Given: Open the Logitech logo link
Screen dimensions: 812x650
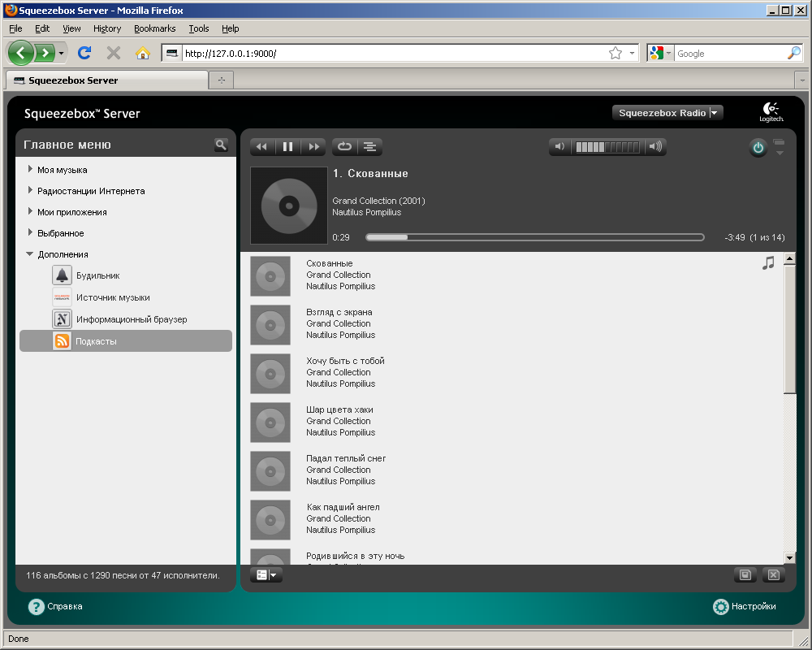Looking at the screenshot, I should click(x=771, y=112).
